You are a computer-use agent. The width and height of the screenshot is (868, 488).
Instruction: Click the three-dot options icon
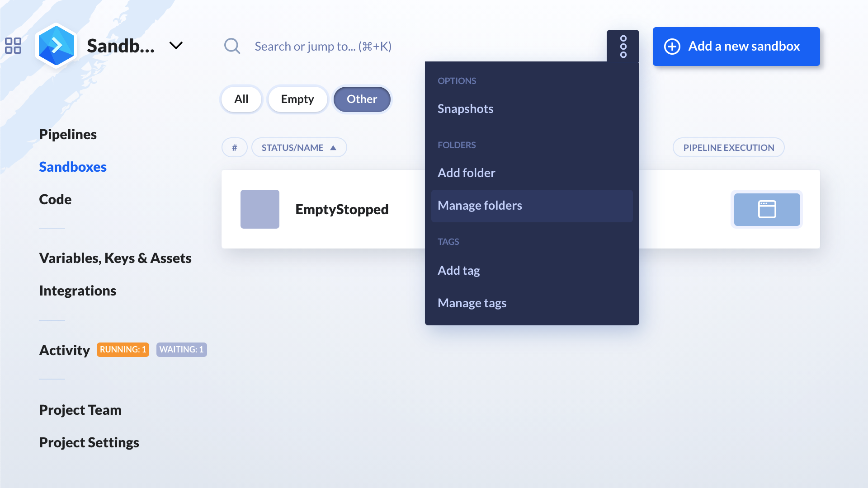coord(623,46)
